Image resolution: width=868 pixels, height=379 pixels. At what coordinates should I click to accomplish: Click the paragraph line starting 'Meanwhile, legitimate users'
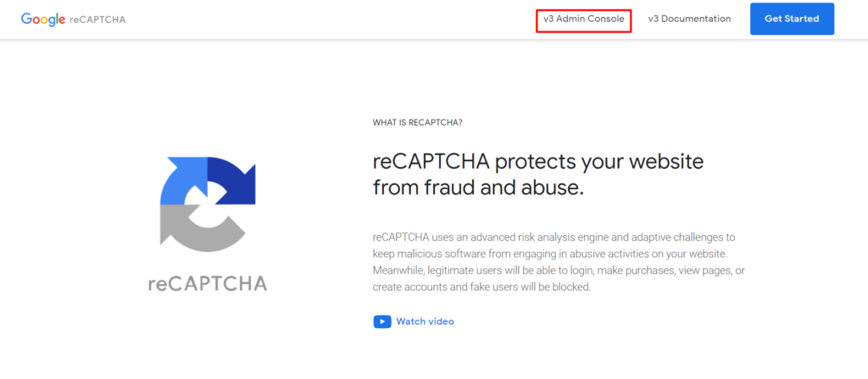[559, 271]
